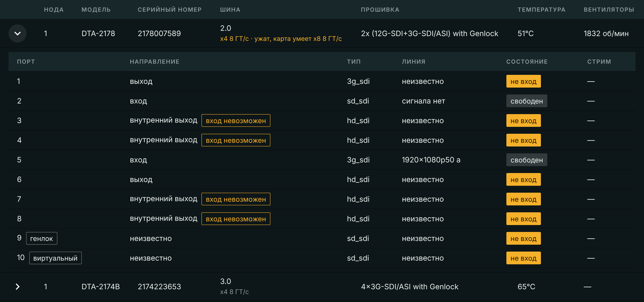Click неизвестно direction of port 9
The width and height of the screenshot is (644, 302).
coord(151,238)
